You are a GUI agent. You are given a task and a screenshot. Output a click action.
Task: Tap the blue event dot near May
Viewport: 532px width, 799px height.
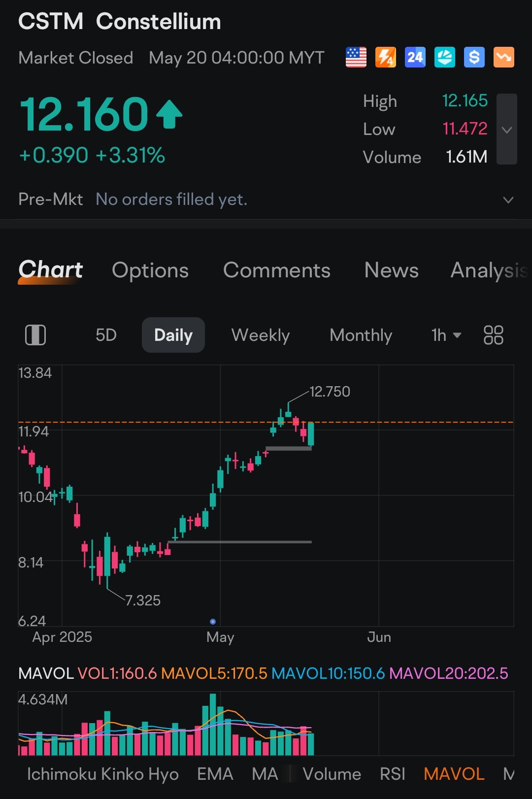click(x=213, y=622)
